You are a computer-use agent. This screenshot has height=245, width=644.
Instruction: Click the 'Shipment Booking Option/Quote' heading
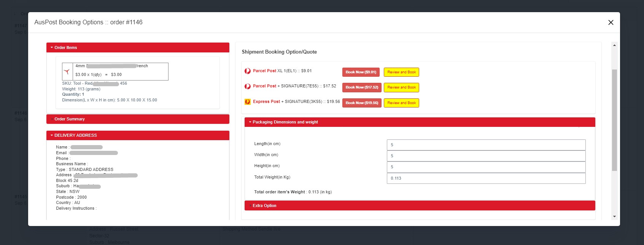tap(279, 52)
